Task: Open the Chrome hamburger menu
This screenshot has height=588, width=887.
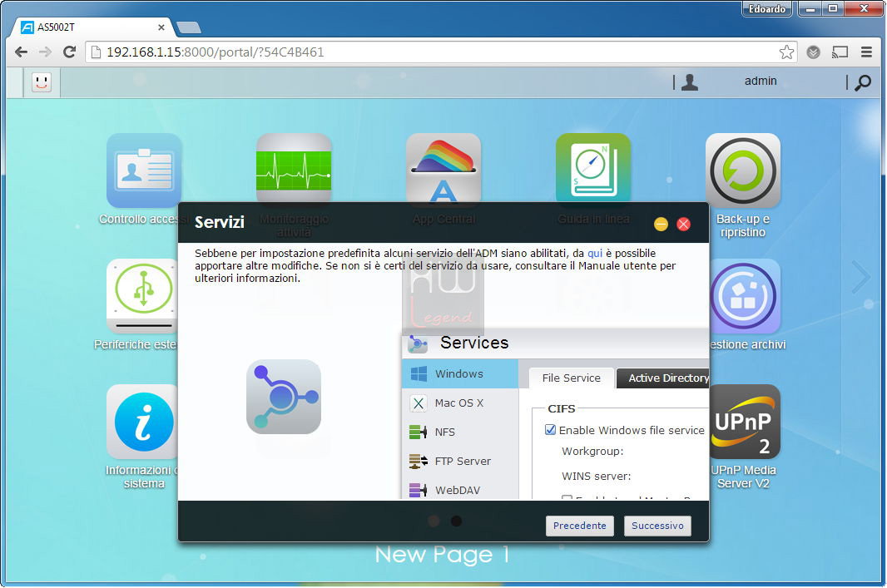Action: point(866,52)
